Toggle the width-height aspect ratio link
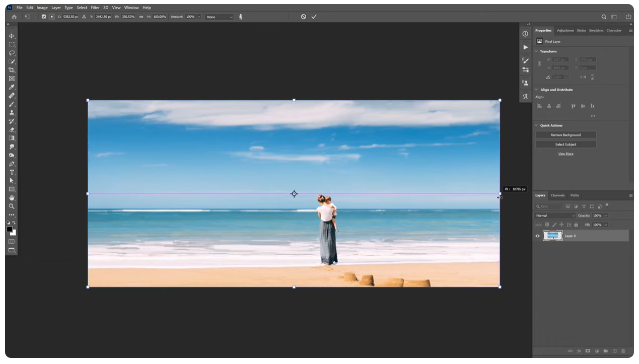 [141, 17]
